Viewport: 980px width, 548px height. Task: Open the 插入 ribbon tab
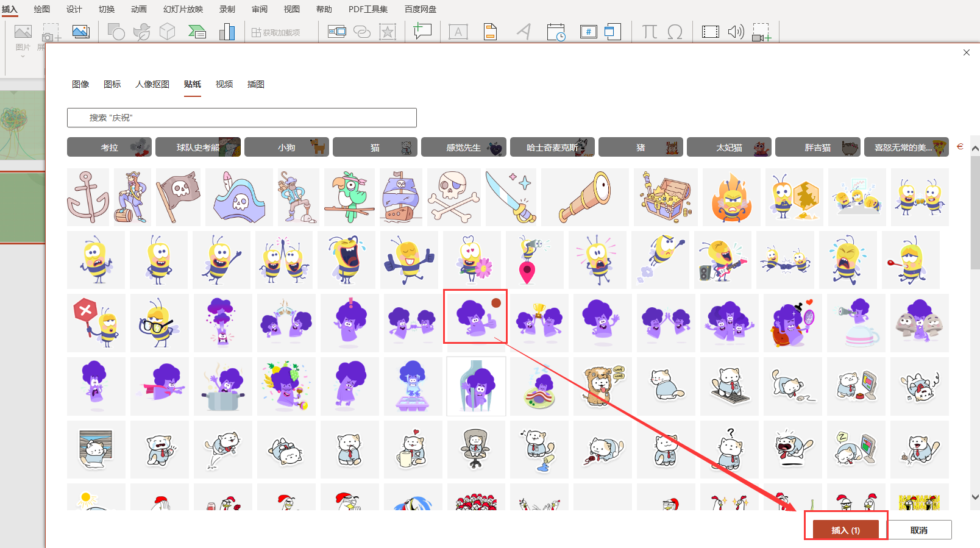tap(9, 9)
